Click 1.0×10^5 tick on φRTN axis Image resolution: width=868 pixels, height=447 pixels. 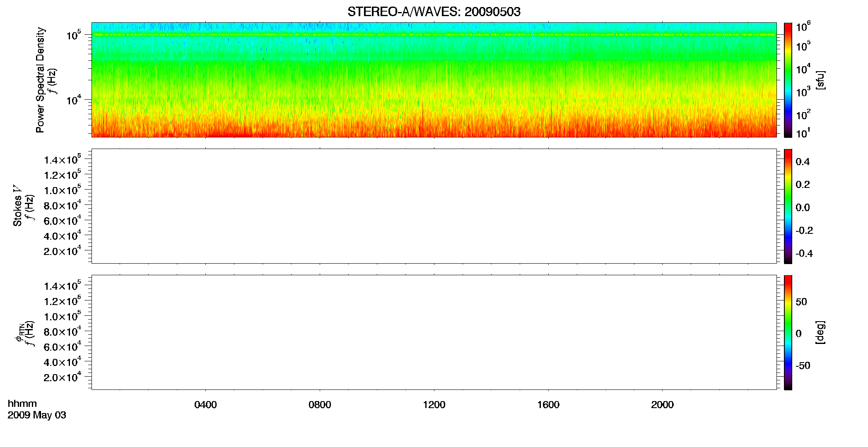63,316
